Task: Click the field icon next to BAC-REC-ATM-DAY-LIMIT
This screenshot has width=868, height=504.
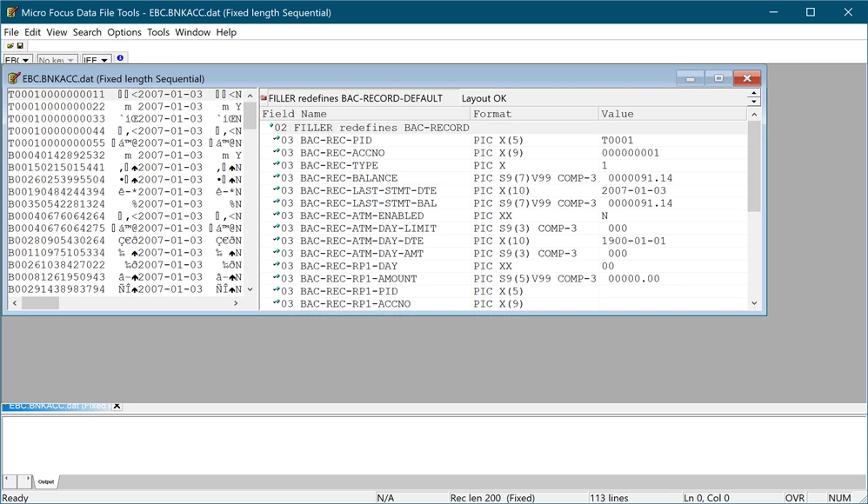Action: point(277,228)
